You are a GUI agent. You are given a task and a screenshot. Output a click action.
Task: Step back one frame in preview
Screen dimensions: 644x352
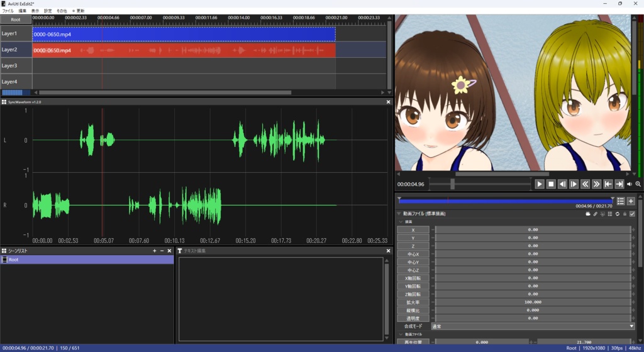pyautogui.click(x=562, y=184)
